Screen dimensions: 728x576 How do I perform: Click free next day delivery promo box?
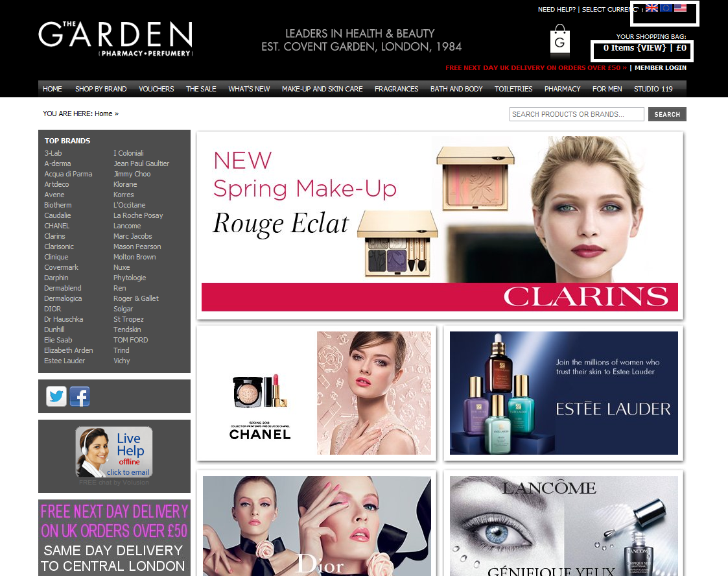tap(114, 538)
